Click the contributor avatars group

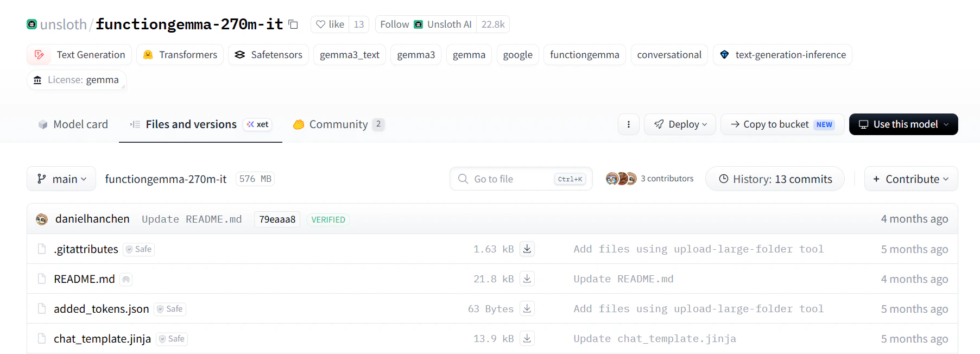[621, 179]
